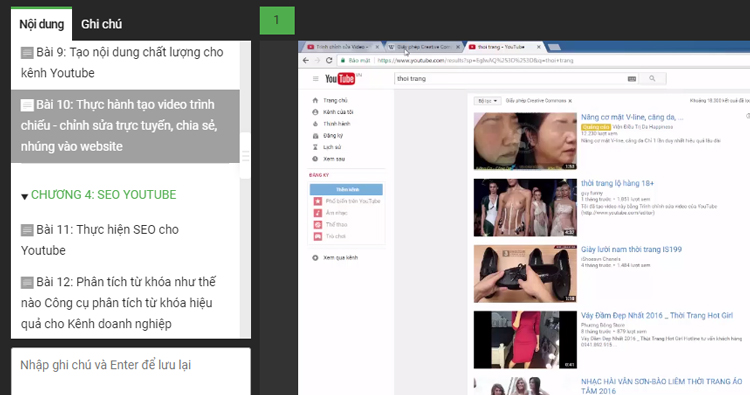Switch to 'Trình chỉnh sửa Video' browser tab
Viewport: 750px width, 395px height.
click(x=342, y=47)
